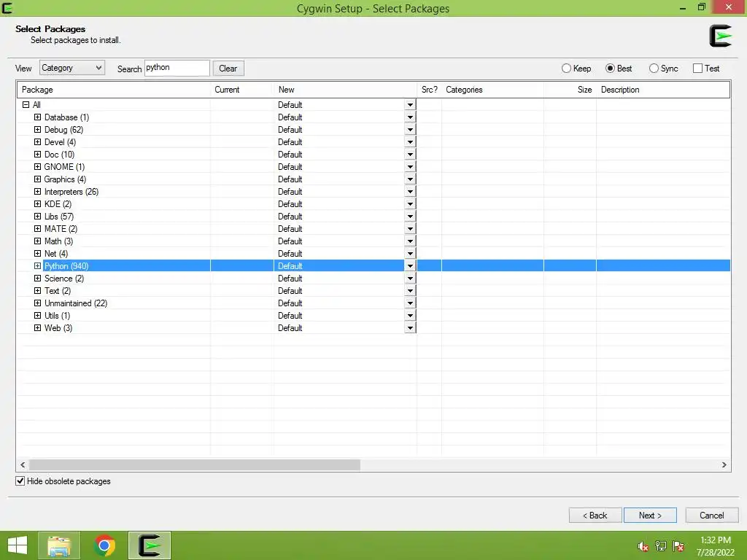
Task: Open the New dropdown for Utils row
Action: [410, 315]
